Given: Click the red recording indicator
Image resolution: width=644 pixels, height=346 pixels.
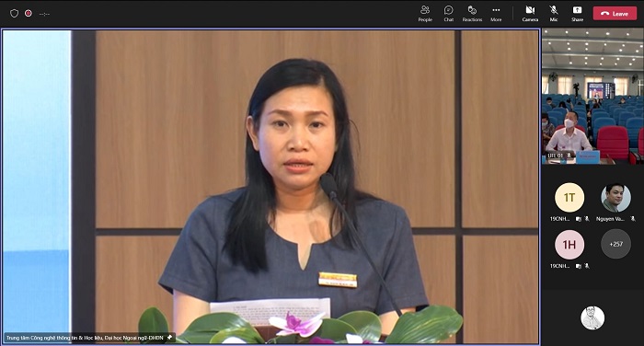Looking at the screenshot, I should (x=29, y=13).
